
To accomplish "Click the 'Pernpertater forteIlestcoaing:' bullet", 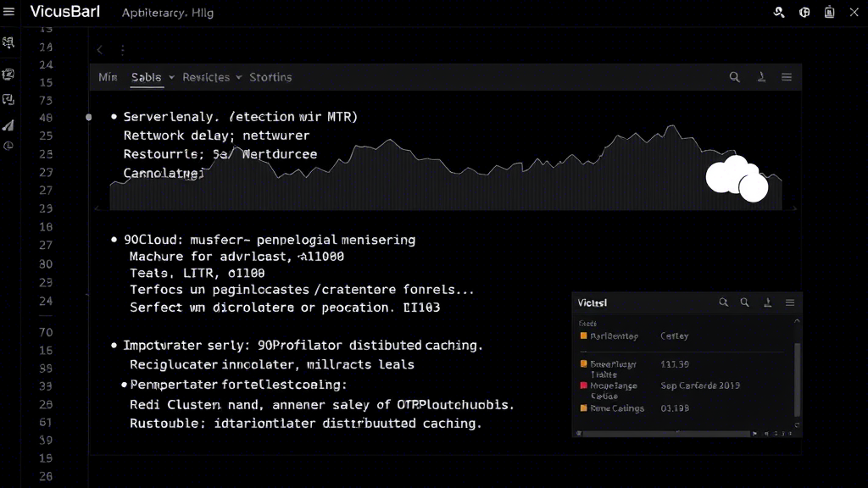I will click(238, 385).
